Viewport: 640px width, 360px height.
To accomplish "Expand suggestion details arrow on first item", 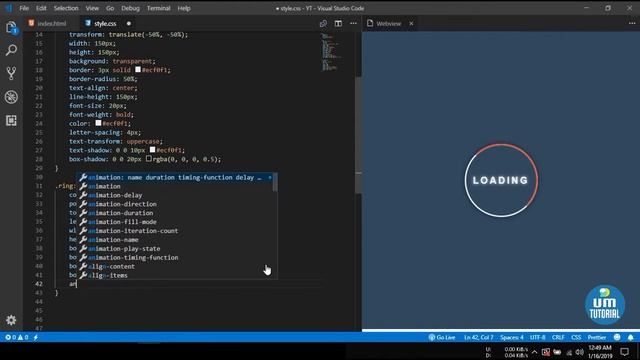I will (270, 177).
